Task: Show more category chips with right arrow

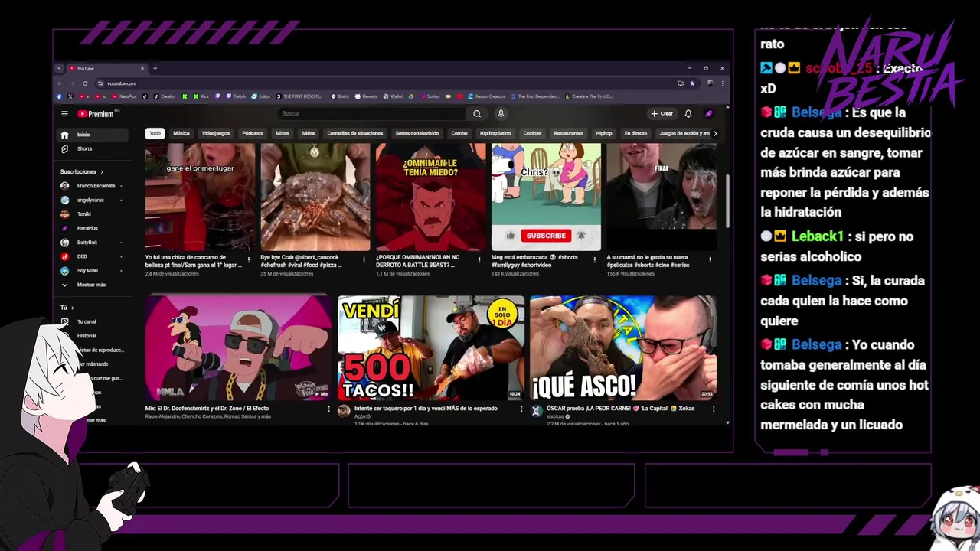Action: point(715,133)
